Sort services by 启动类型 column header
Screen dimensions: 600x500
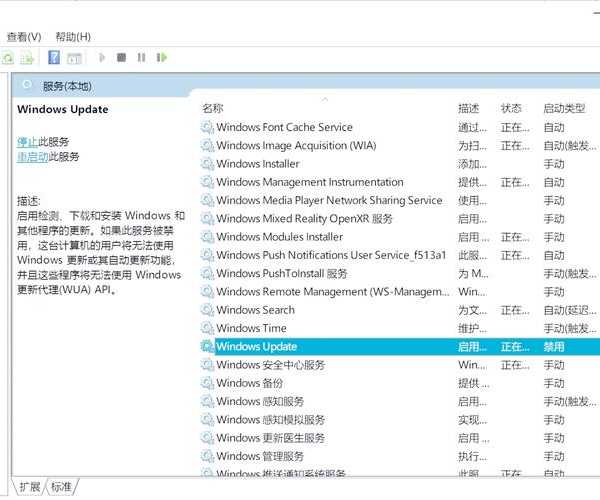(x=563, y=108)
